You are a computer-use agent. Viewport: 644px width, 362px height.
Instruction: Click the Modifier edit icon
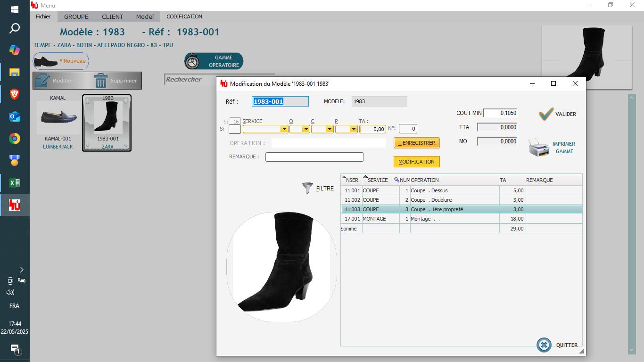(x=43, y=81)
